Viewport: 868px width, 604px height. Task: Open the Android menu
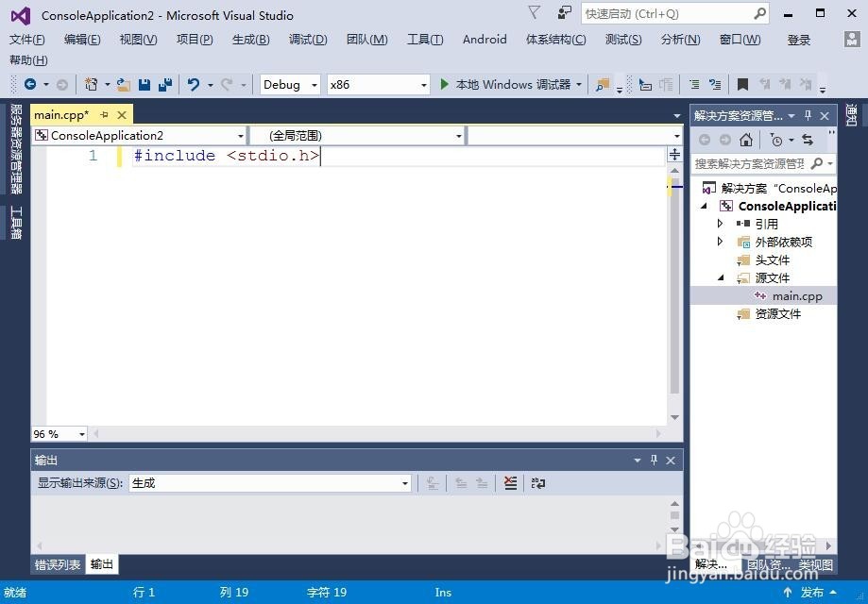pyautogui.click(x=485, y=40)
